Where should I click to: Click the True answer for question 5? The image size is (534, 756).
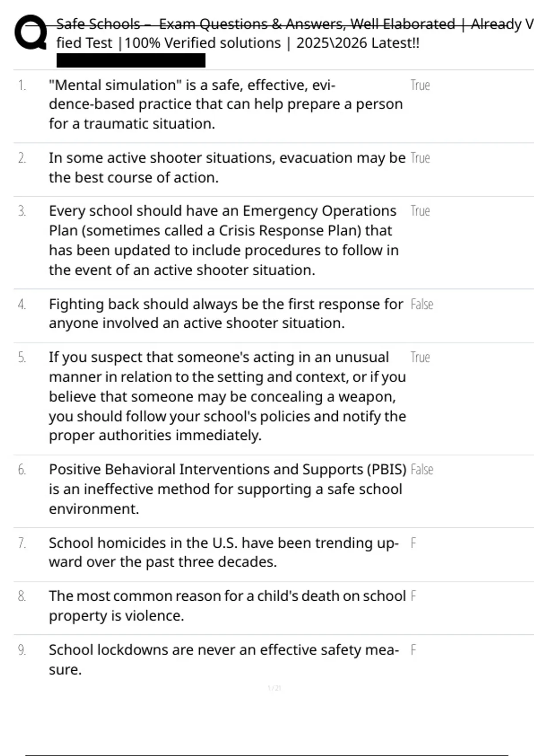420,357
